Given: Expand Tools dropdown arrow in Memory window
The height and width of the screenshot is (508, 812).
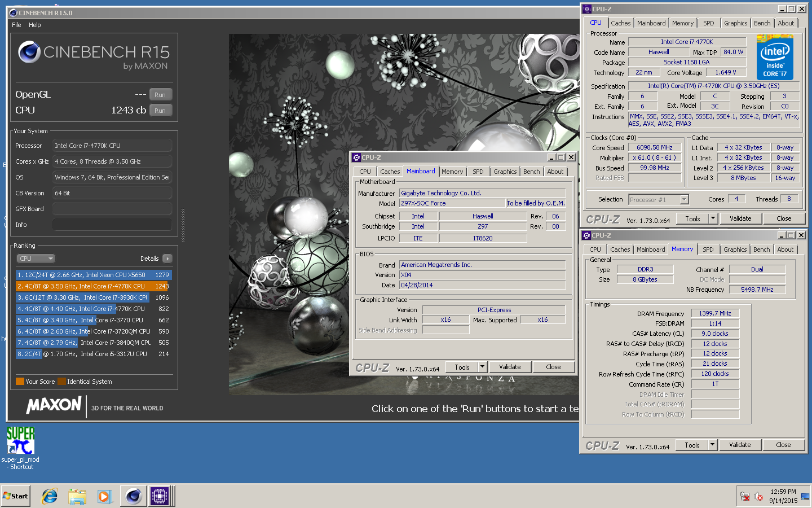Looking at the screenshot, I should 712,445.
